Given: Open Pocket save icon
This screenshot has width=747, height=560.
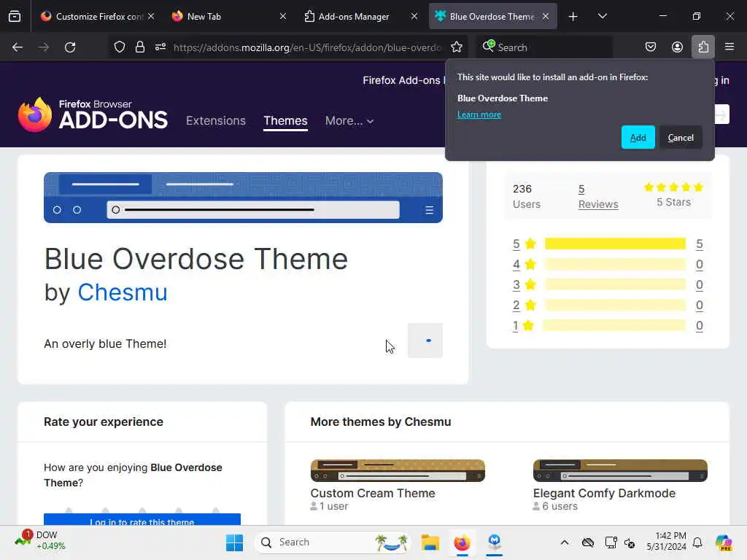Looking at the screenshot, I should pos(651,47).
